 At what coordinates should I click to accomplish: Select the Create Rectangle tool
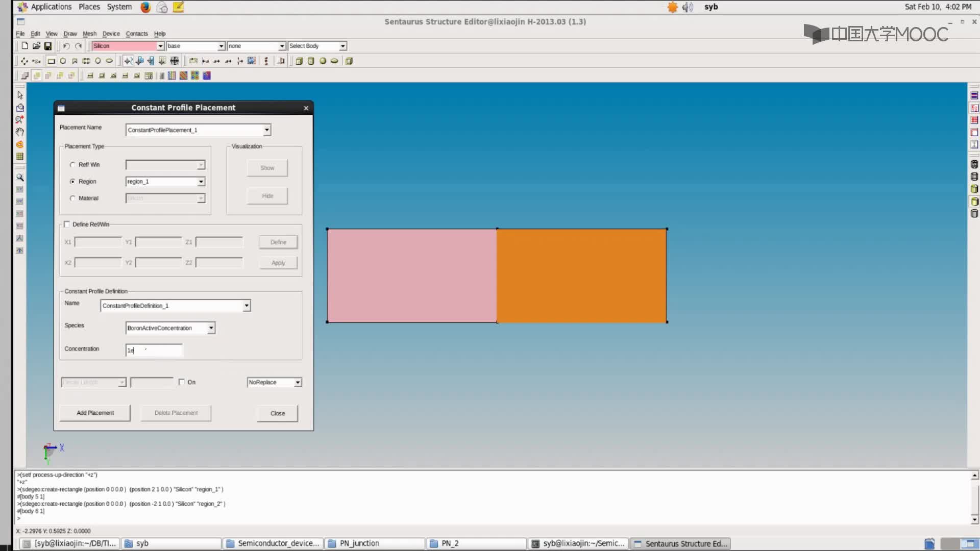coord(51,61)
